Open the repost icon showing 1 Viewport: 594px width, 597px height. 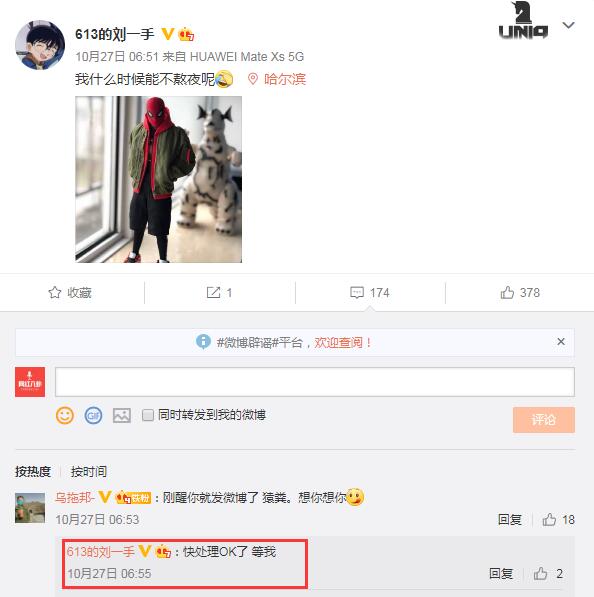click(x=213, y=292)
